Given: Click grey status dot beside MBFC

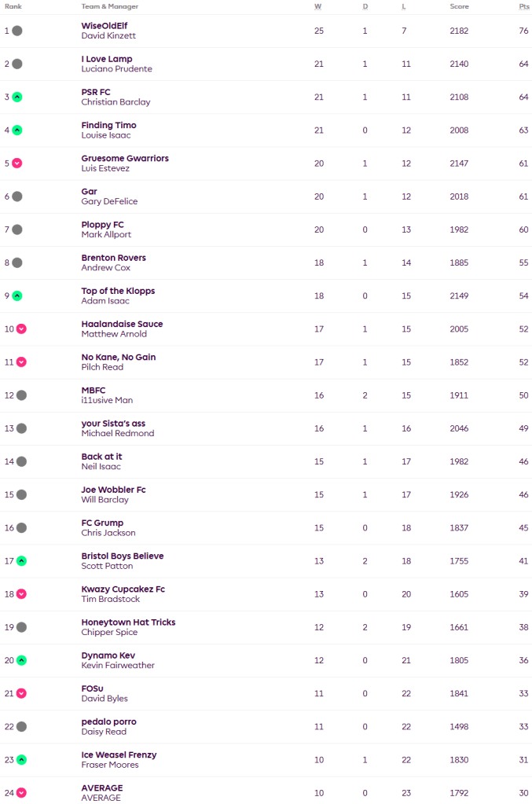Looking at the screenshot, I should coord(21,395).
